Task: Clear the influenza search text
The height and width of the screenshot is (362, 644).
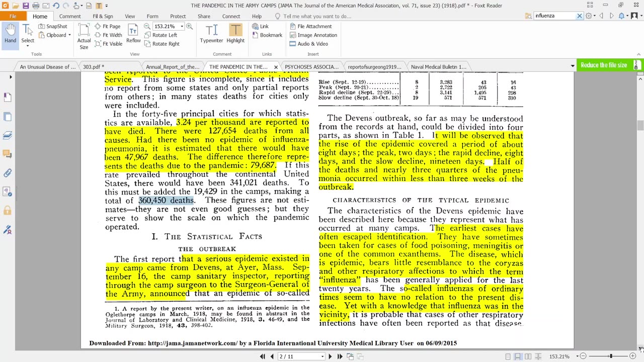Action: pos(579,16)
